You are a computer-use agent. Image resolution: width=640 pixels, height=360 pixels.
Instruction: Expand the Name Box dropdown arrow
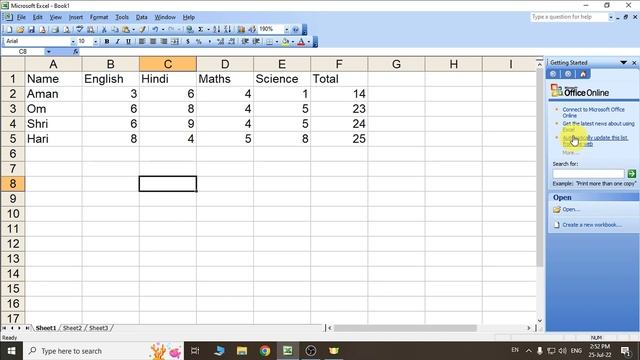[49, 51]
